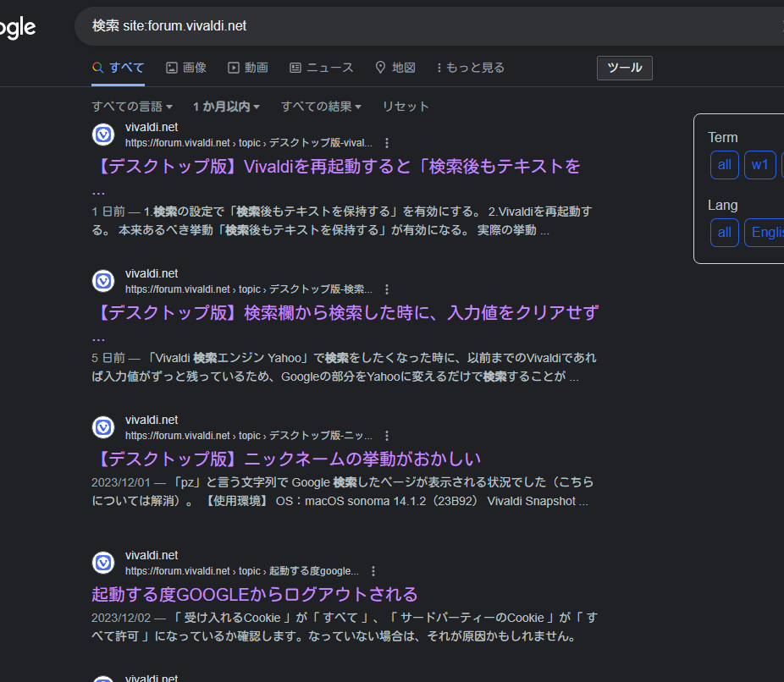This screenshot has height=682, width=784.
Task: Click the image icon beside 画像
Action: pyautogui.click(x=172, y=68)
